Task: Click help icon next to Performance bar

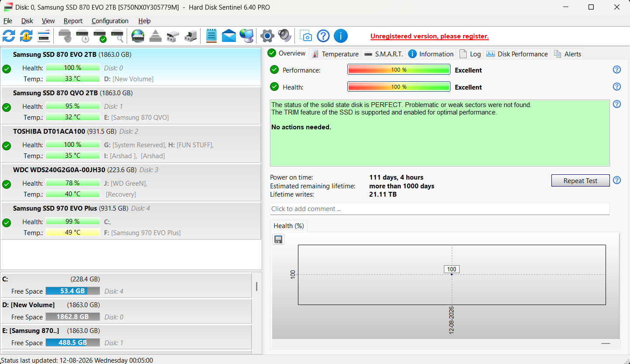Action: [617, 69]
